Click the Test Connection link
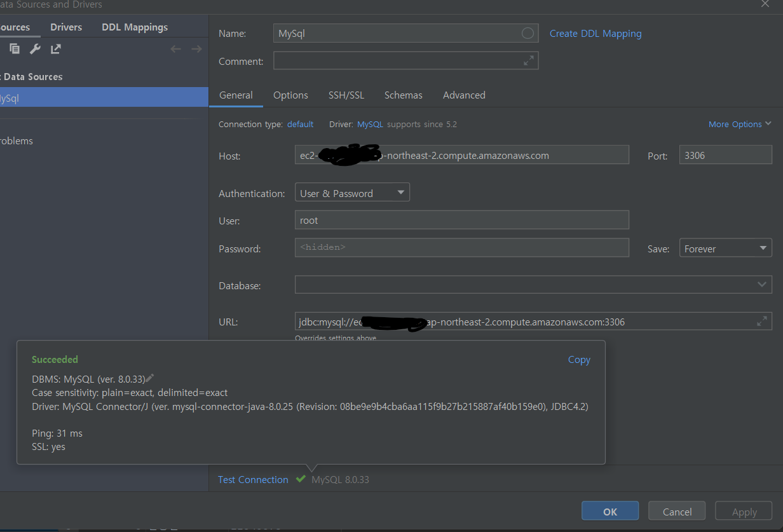This screenshot has width=783, height=532. pos(253,480)
